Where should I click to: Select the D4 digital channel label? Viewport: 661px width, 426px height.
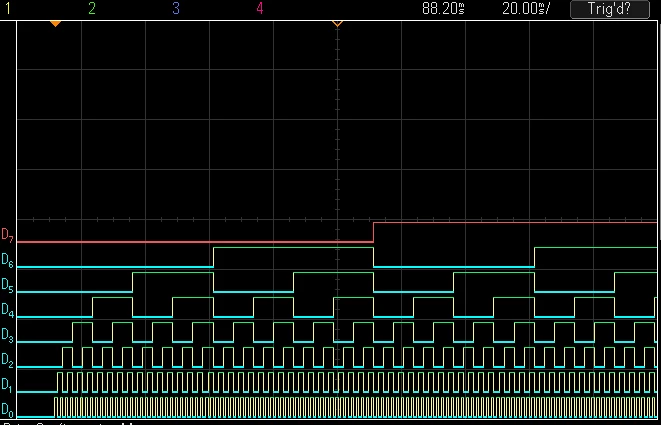click(8, 310)
